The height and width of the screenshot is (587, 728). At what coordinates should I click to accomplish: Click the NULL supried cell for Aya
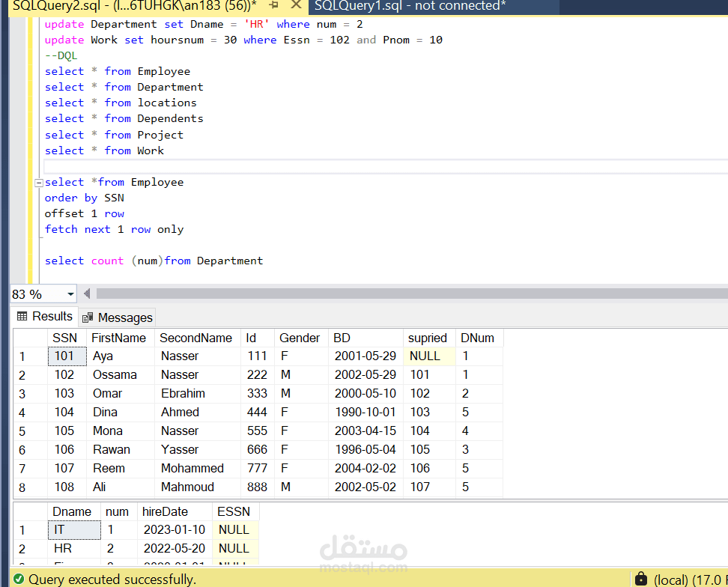(x=429, y=356)
